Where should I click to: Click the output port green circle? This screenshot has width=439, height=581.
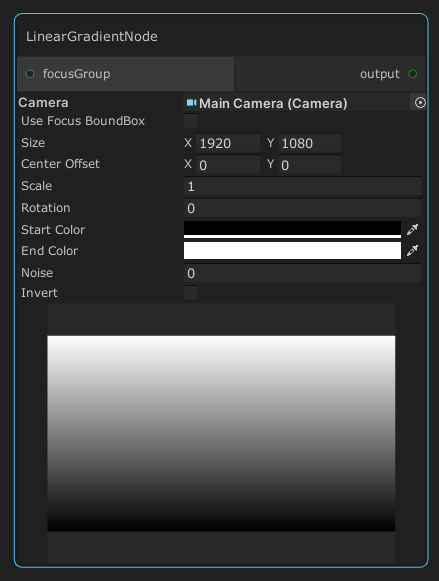click(x=412, y=74)
